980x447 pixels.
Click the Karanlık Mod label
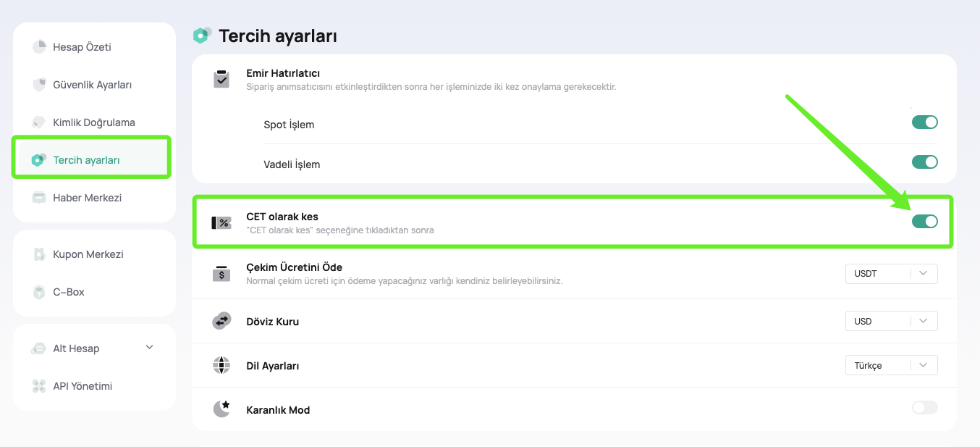click(x=278, y=410)
